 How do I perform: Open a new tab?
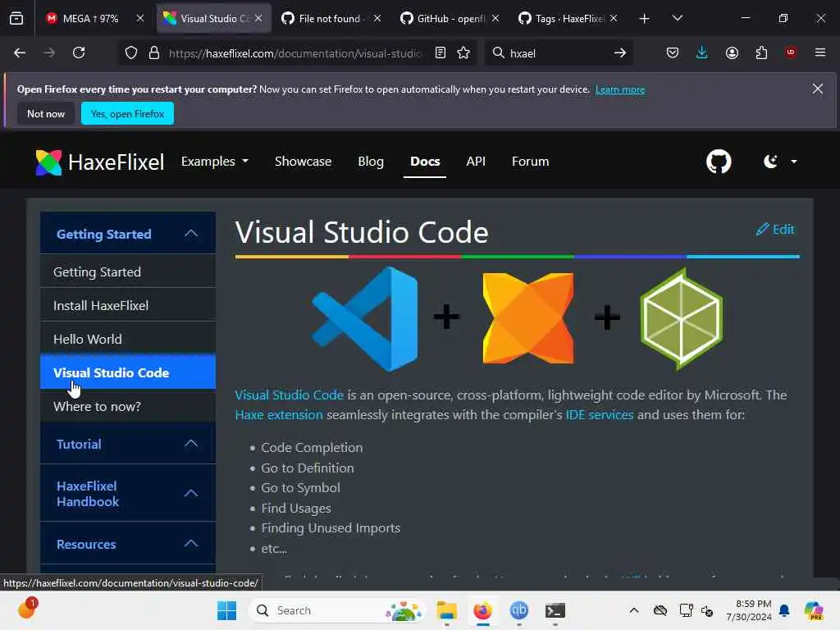tap(645, 19)
